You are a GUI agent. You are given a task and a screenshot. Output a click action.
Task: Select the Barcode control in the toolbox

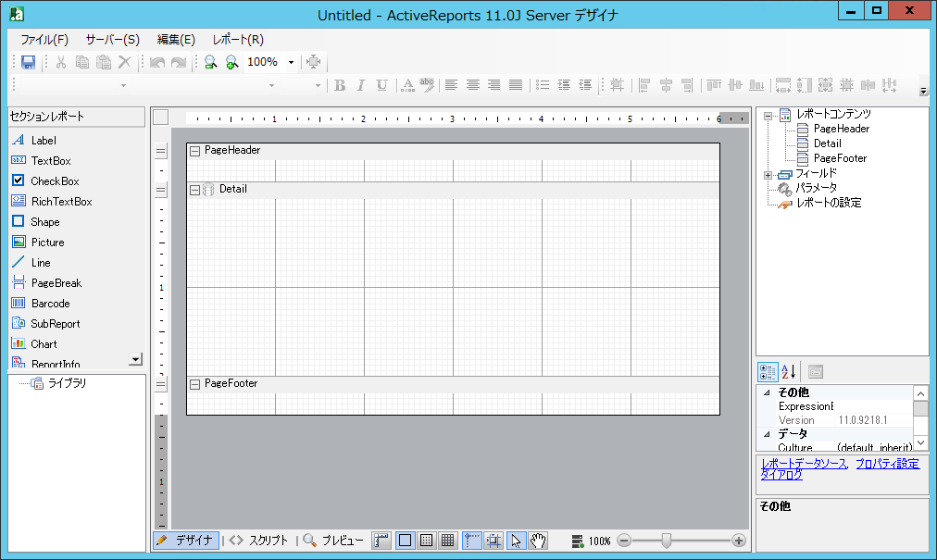[50, 304]
